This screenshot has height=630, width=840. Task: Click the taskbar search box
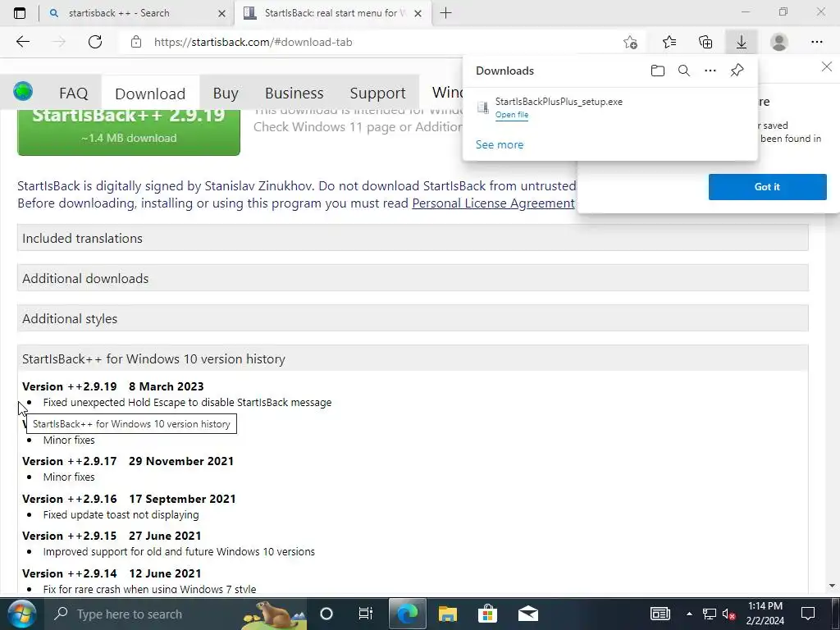pos(177,614)
